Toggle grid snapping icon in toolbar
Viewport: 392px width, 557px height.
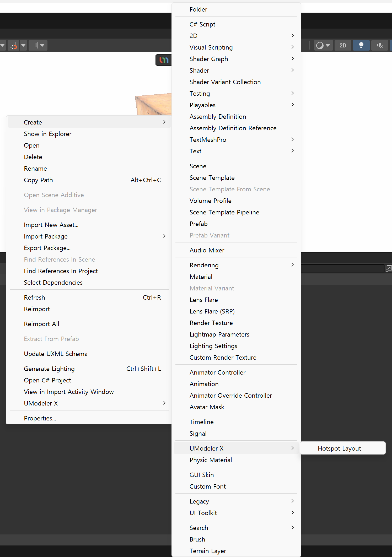pyautogui.click(x=13, y=45)
